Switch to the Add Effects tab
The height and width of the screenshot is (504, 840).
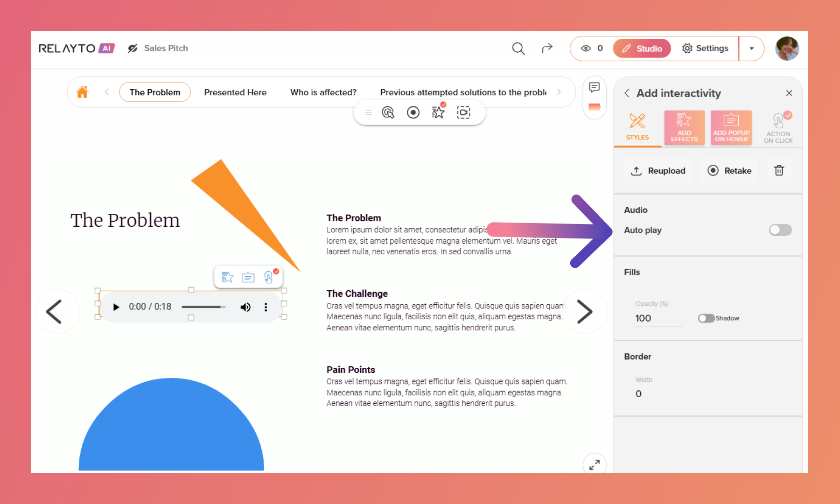(x=684, y=128)
